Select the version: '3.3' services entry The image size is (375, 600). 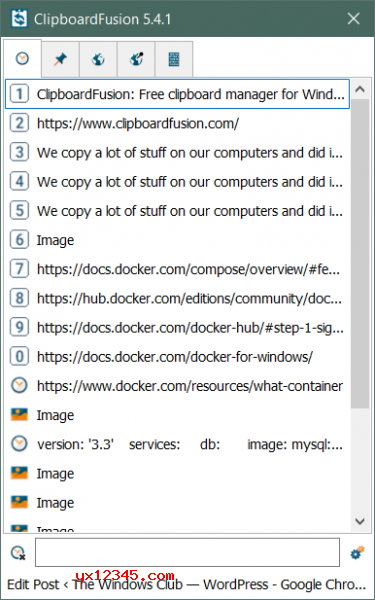tap(177, 444)
